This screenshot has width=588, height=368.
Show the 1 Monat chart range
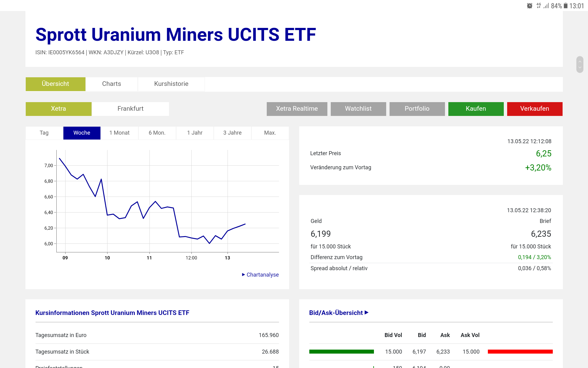click(x=119, y=133)
